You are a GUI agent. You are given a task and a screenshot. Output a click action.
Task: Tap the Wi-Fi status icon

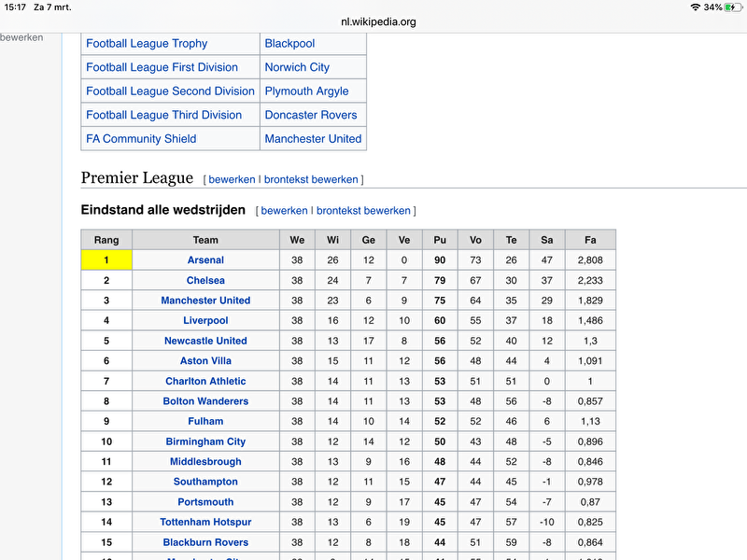(695, 7)
